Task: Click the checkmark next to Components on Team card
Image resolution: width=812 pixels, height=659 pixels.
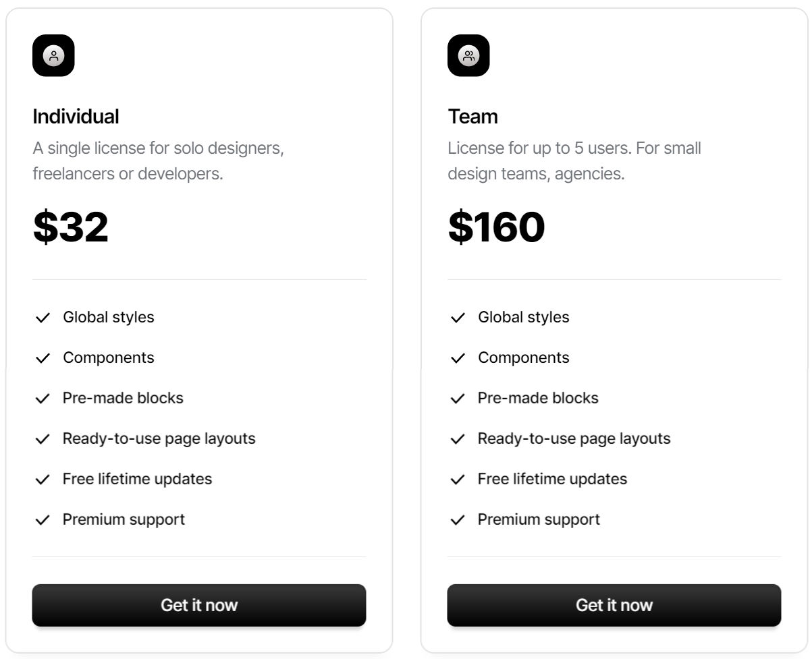Action: tap(458, 357)
